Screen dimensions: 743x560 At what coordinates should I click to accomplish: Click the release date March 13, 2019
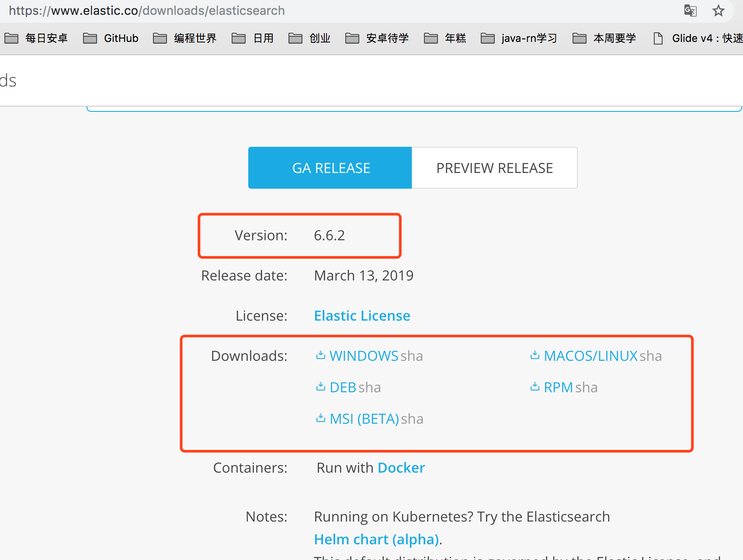(x=364, y=275)
